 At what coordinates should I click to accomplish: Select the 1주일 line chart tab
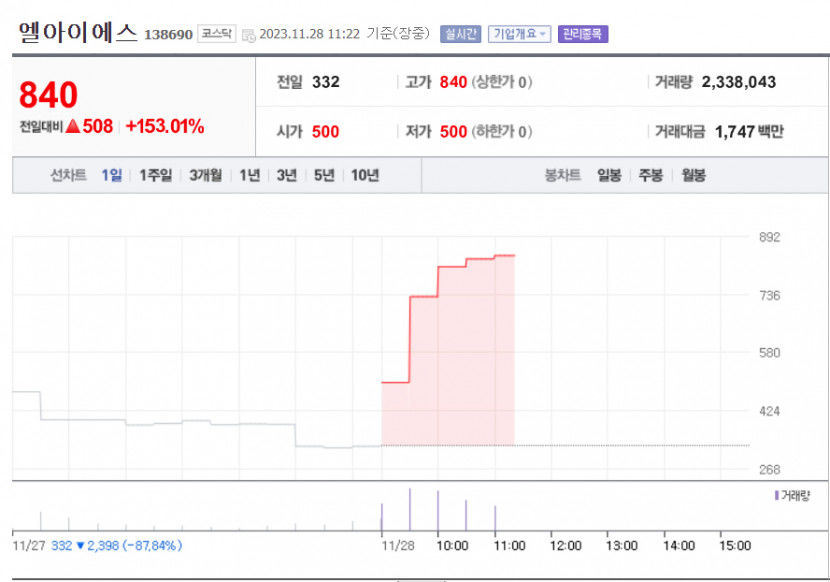156,175
